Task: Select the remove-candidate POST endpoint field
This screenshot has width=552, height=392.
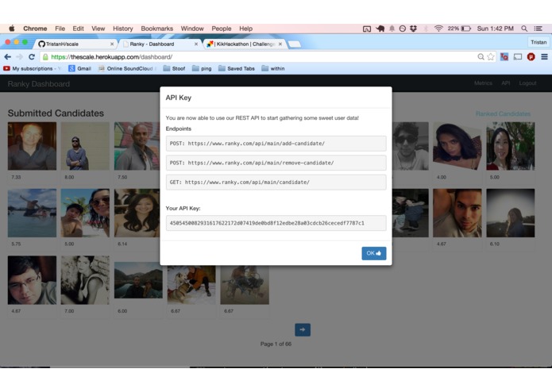Action: (x=276, y=163)
